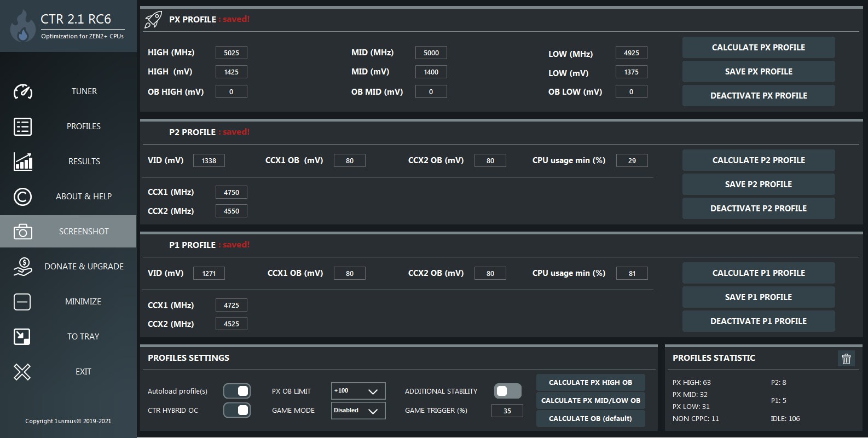The width and height of the screenshot is (868, 438).
Task: Click the About & Help copyright icon
Action: (x=22, y=197)
